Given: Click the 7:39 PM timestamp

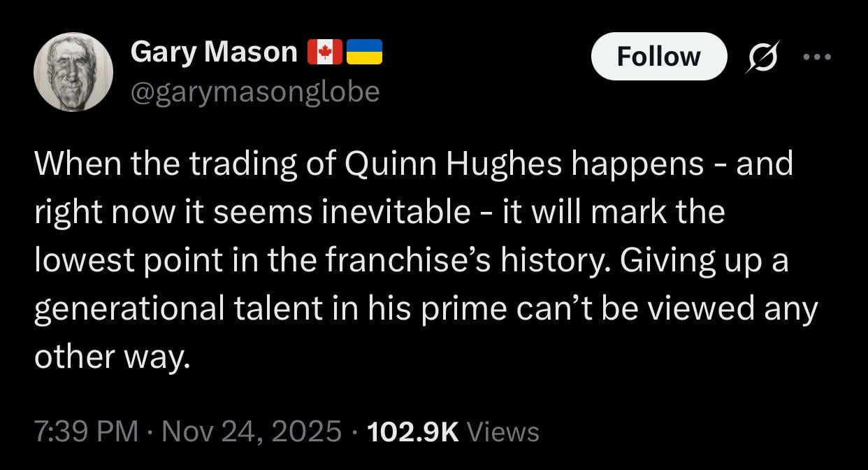Looking at the screenshot, I should pyautogui.click(x=84, y=432).
